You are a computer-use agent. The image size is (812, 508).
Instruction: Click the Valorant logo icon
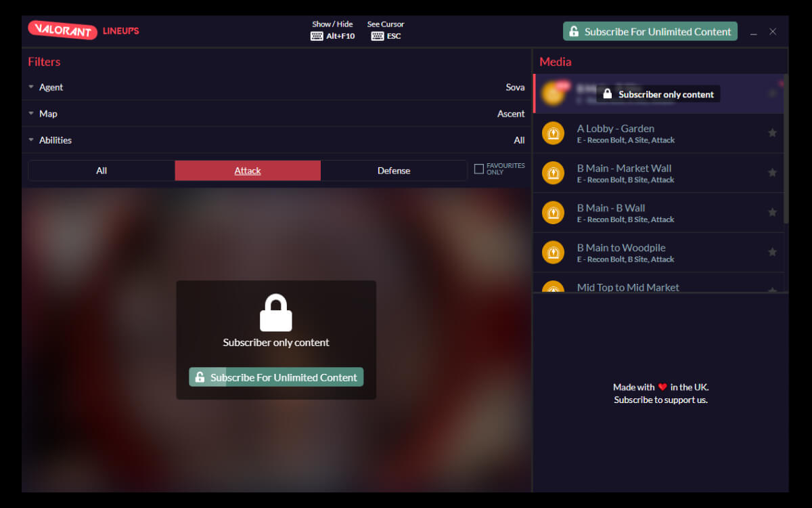(62, 31)
